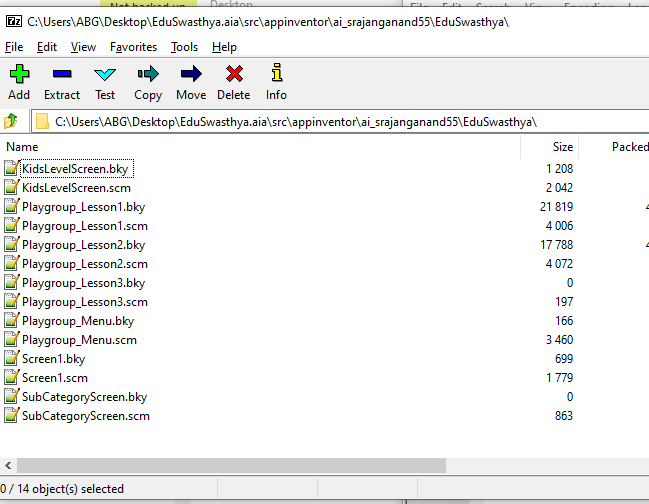Click the Extract toolbar icon
Screen dimensions: 649x504
coord(62,74)
